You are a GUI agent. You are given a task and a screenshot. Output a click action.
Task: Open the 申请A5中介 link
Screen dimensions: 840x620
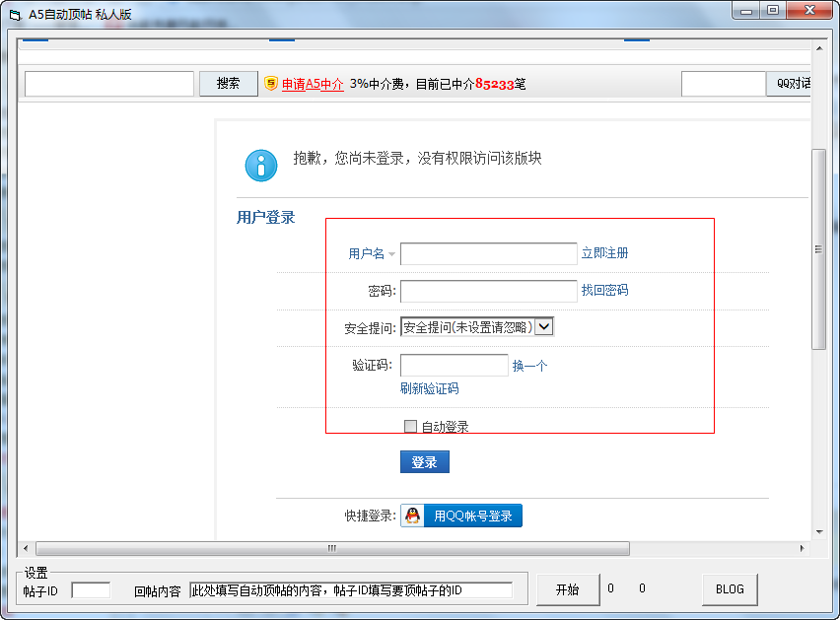coord(313,84)
